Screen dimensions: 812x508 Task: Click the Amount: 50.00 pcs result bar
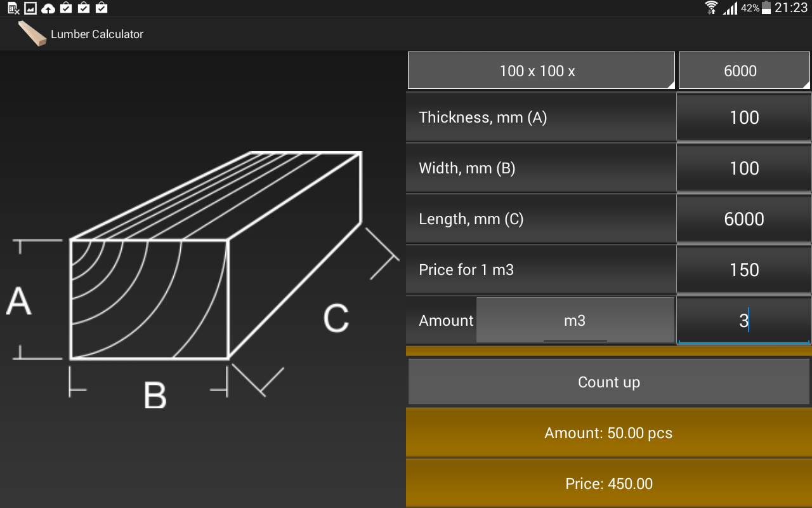point(608,432)
